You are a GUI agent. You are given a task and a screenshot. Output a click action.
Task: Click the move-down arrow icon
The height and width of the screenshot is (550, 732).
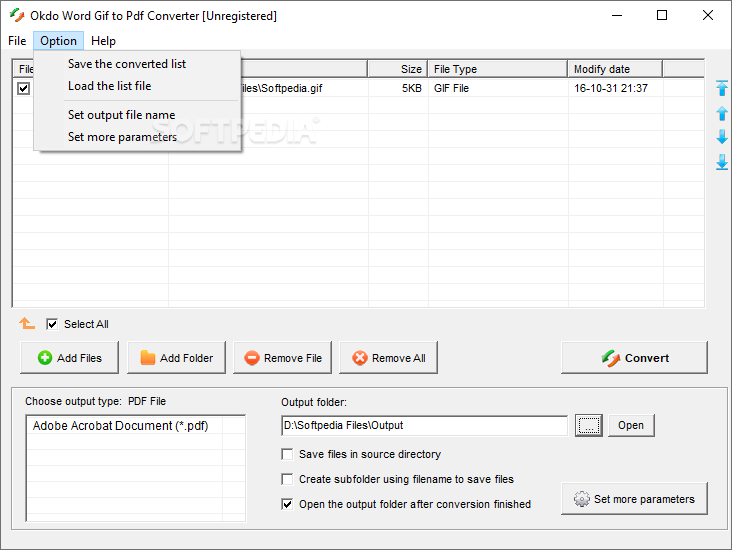722,137
